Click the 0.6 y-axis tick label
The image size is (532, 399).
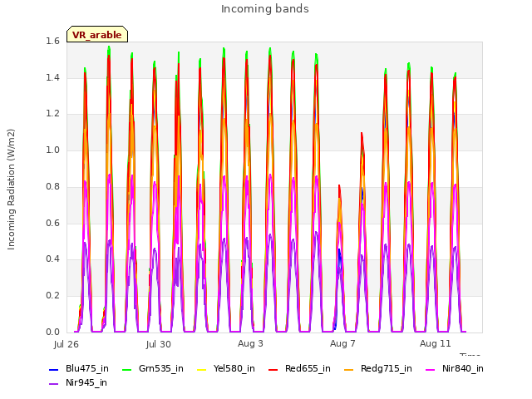pos(52,223)
